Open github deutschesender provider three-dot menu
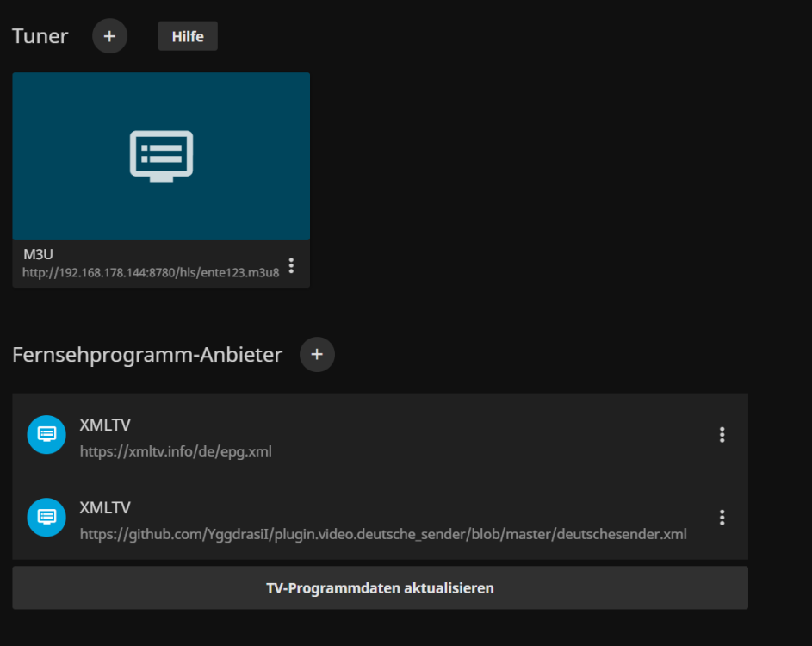The width and height of the screenshot is (812, 646). (x=722, y=518)
